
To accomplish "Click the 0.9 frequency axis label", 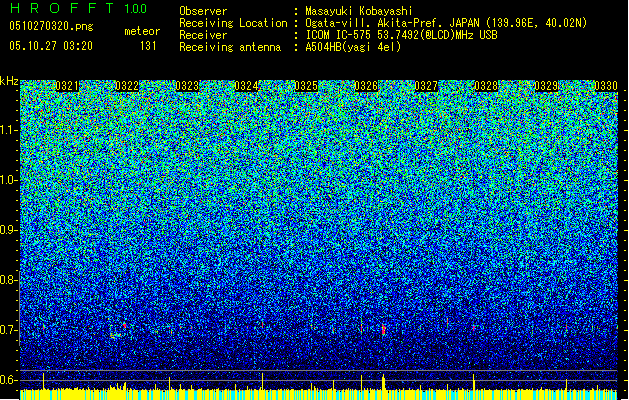I will pos(9,230).
